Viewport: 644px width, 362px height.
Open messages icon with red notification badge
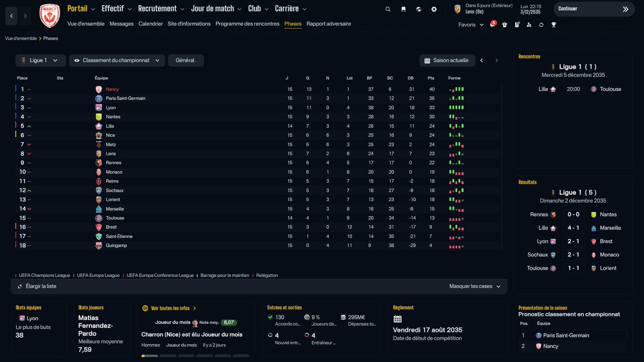point(493,25)
